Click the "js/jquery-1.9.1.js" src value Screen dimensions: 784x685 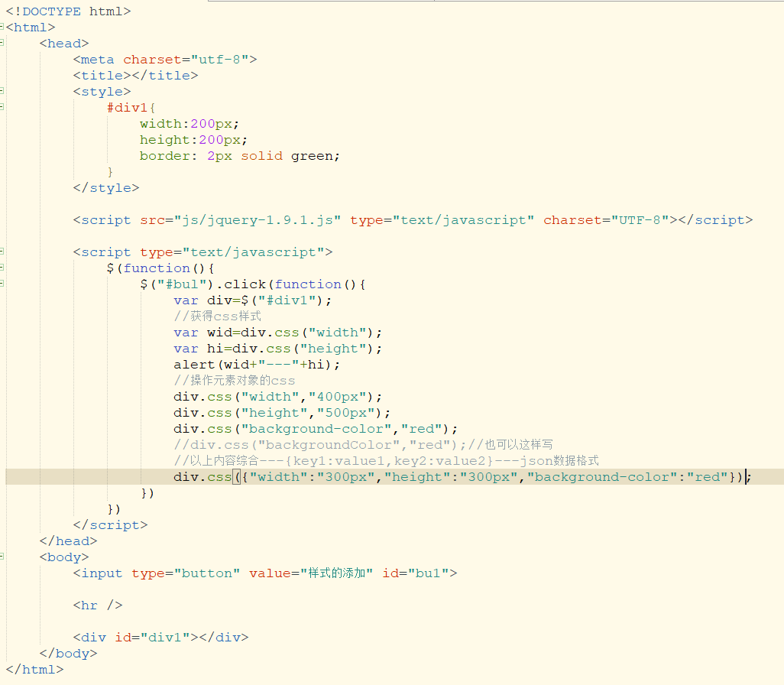tap(258, 220)
